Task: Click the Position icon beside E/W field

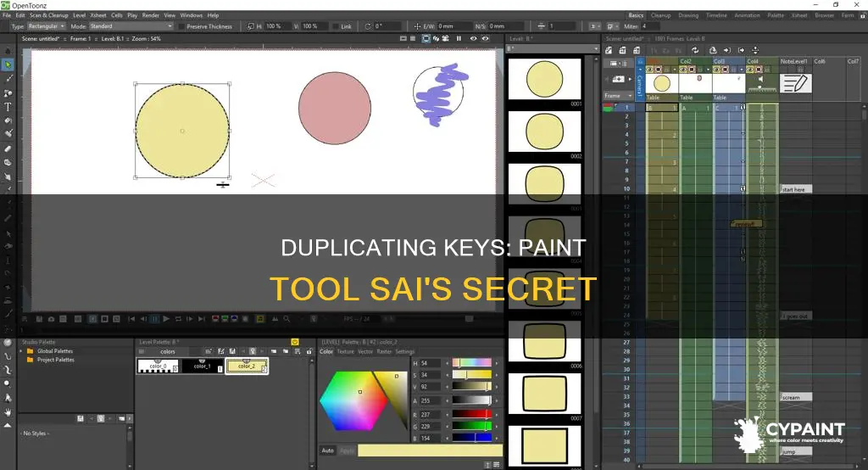Action: pyautogui.click(x=417, y=26)
